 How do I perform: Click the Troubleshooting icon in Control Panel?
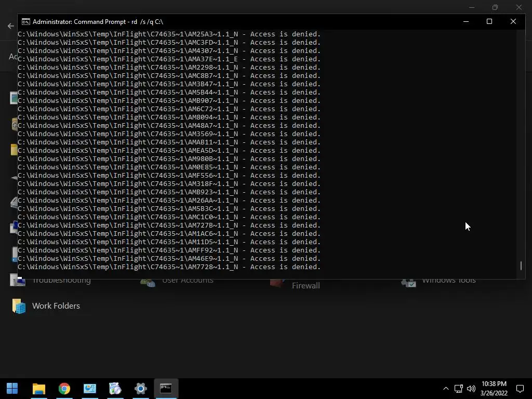tap(18, 281)
